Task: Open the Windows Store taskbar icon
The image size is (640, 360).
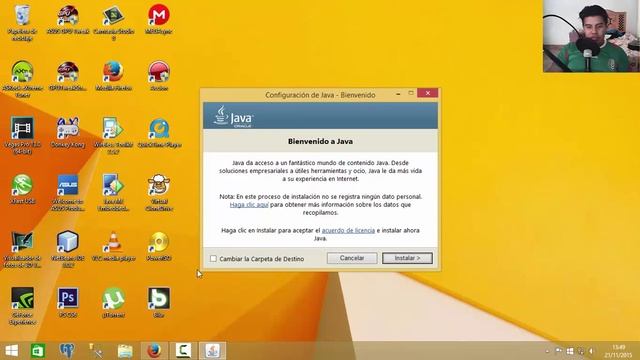Action: [38, 351]
